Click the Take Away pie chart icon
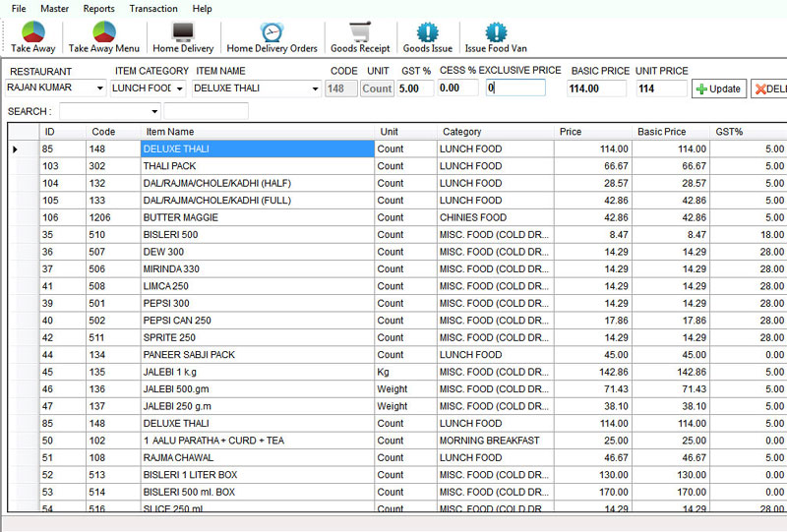Viewport: 787px width, 532px height. pos(33,32)
